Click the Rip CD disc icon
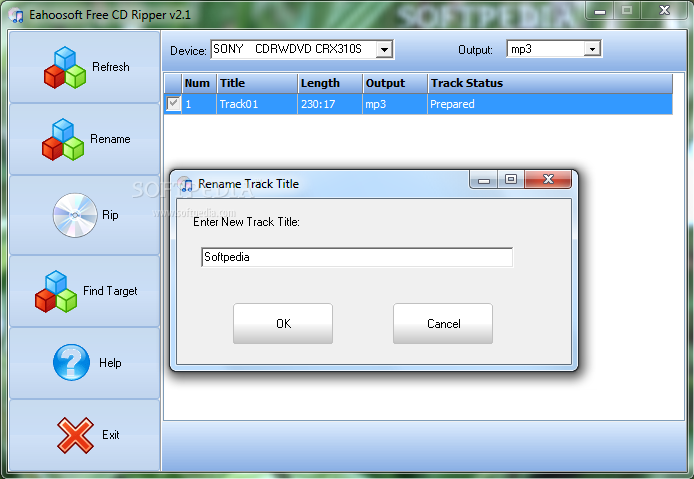Image resolution: width=694 pixels, height=479 pixels. point(75,215)
